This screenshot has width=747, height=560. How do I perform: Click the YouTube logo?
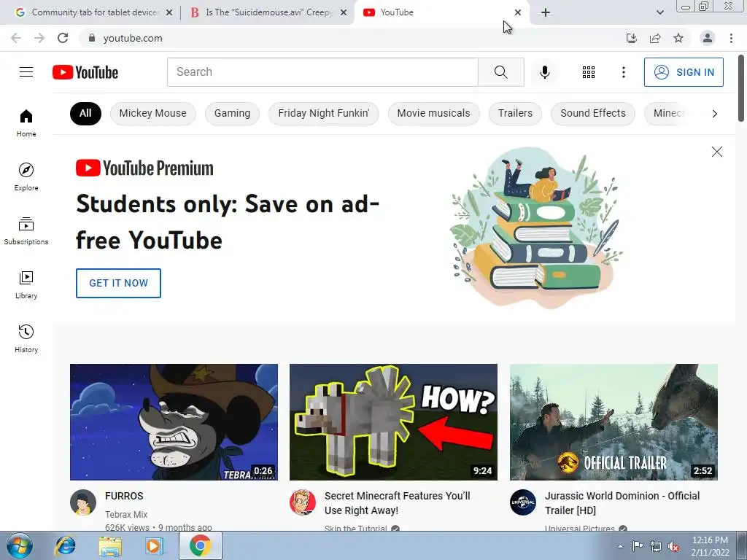85,72
